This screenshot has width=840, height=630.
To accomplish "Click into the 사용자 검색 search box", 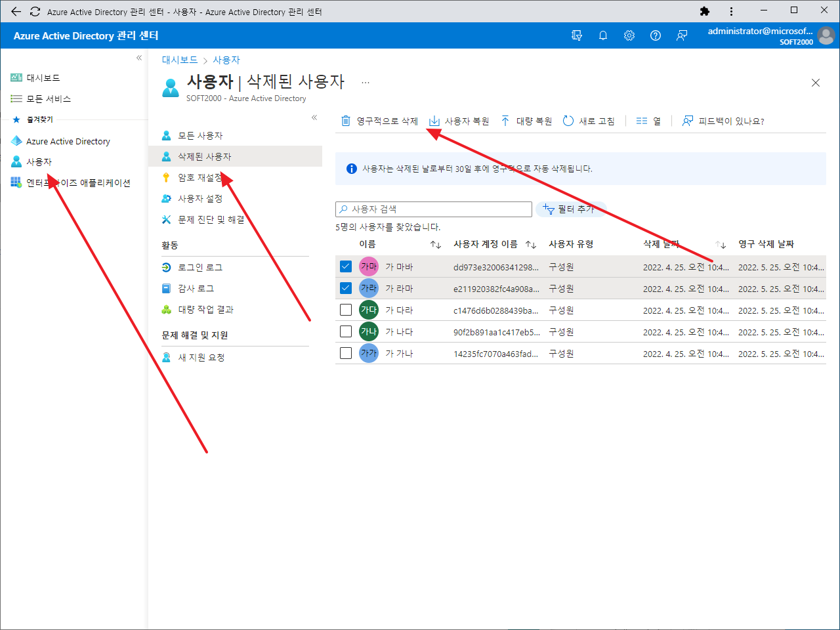I will (x=434, y=209).
